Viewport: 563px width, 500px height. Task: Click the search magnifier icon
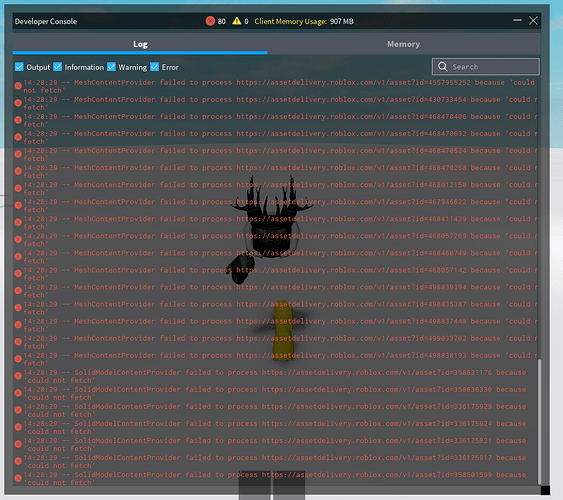[443, 67]
